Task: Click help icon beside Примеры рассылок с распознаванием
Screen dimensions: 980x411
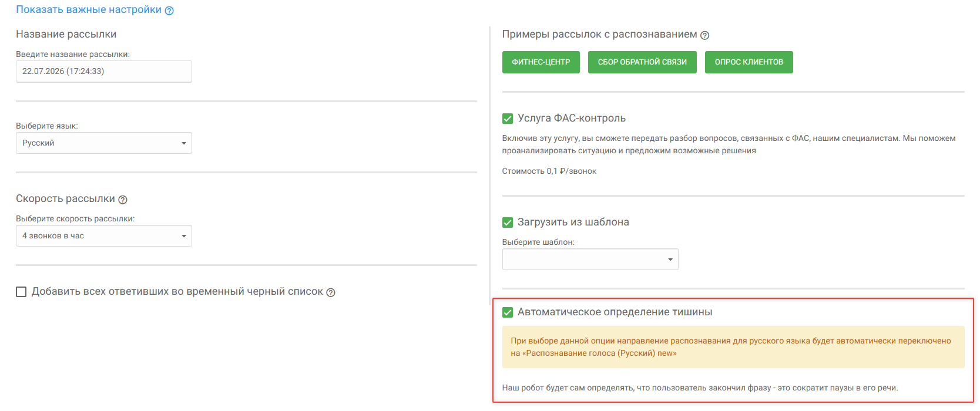Action: 705,35
